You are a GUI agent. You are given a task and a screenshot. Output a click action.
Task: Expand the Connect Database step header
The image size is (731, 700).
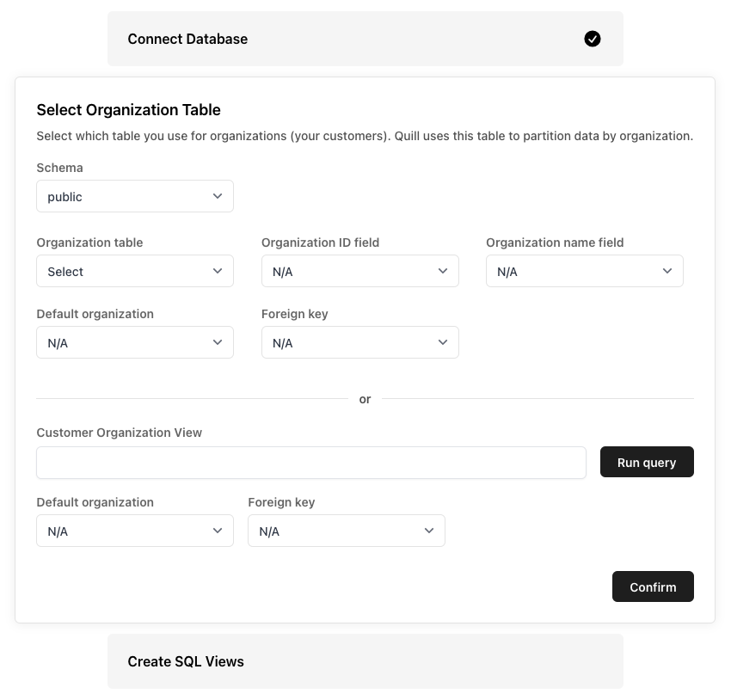tap(365, 39)
